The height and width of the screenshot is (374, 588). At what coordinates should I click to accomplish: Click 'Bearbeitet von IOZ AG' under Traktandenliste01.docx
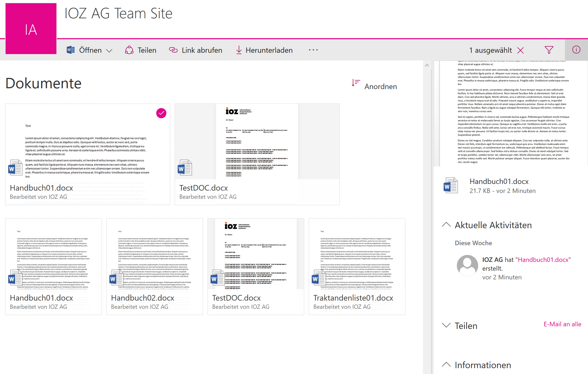pos(342,307)
